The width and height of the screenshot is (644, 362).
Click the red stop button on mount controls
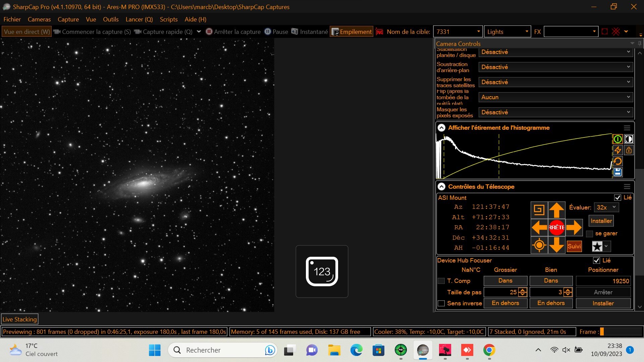tap(556, 227)
